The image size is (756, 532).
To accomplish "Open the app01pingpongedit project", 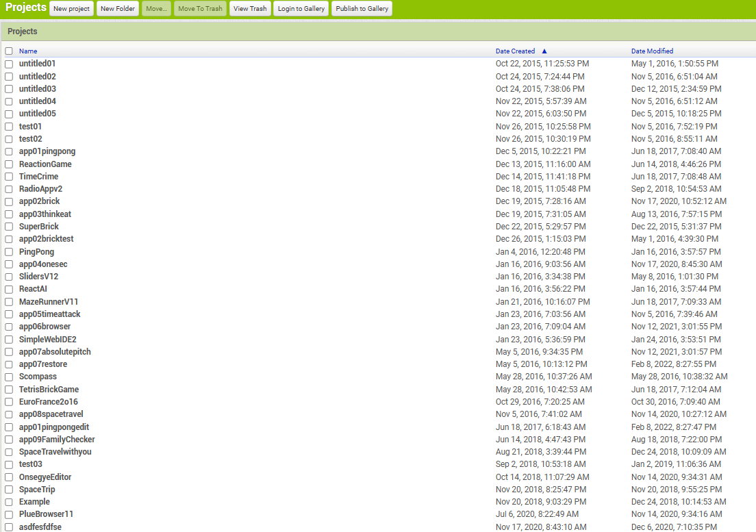I will tap(54, 427).
